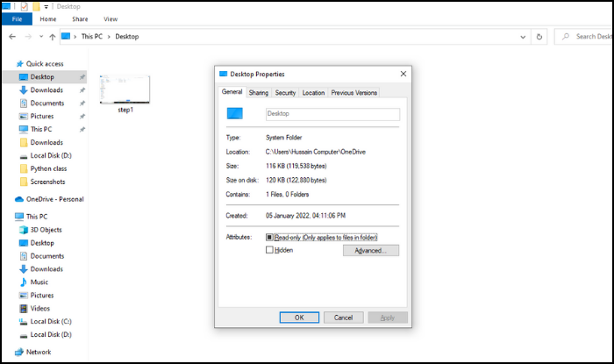This screenshot has width=614, height=364.
Task: Expand the chevron after This PC breadcrumb
Action: click(109, 37)
